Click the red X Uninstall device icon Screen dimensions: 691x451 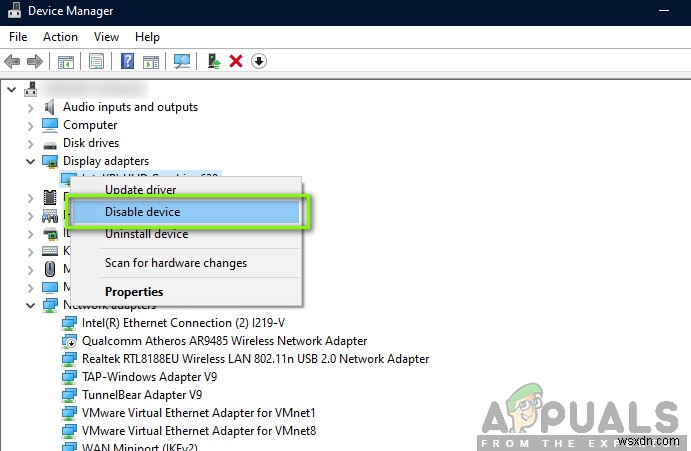[236, 61]
